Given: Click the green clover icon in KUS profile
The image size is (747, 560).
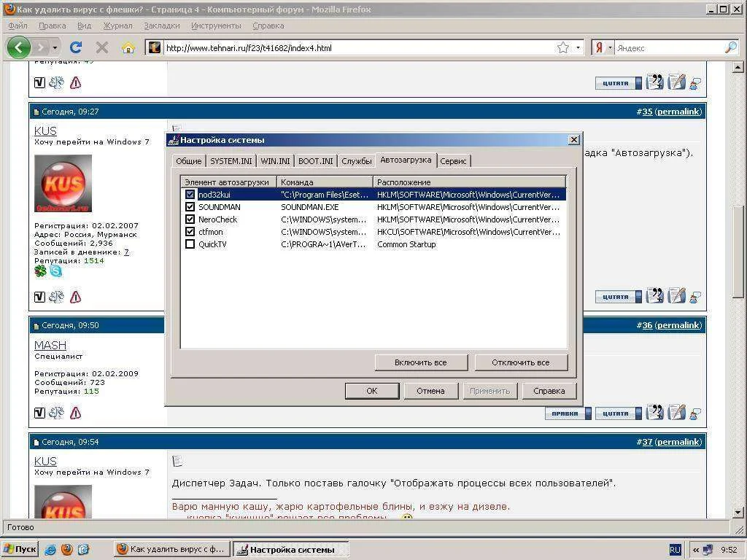Looking at the screenshot, I should (x=41, y=271).
